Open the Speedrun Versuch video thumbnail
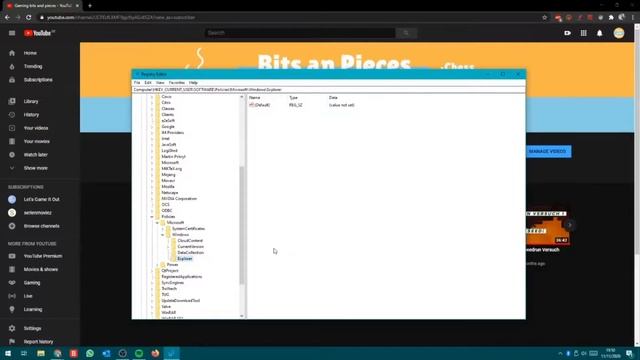Image resolution: width=640 pixels, height=360 pixels. coord(548,228)
